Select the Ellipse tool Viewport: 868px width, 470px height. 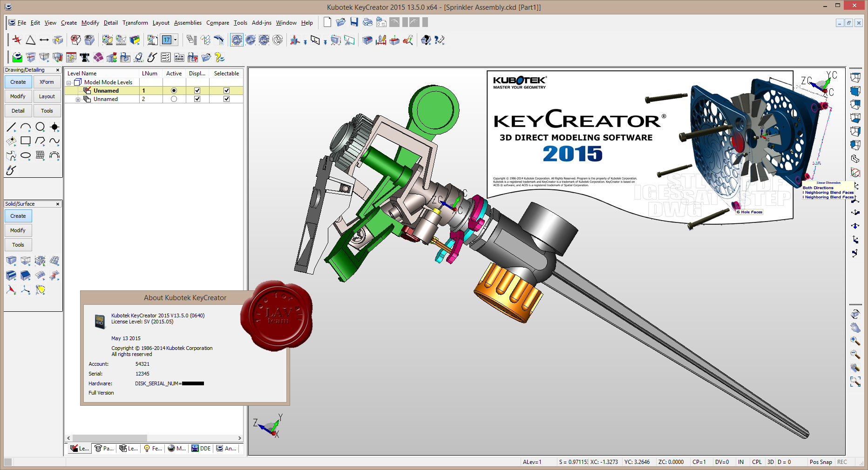pos(26,155)
